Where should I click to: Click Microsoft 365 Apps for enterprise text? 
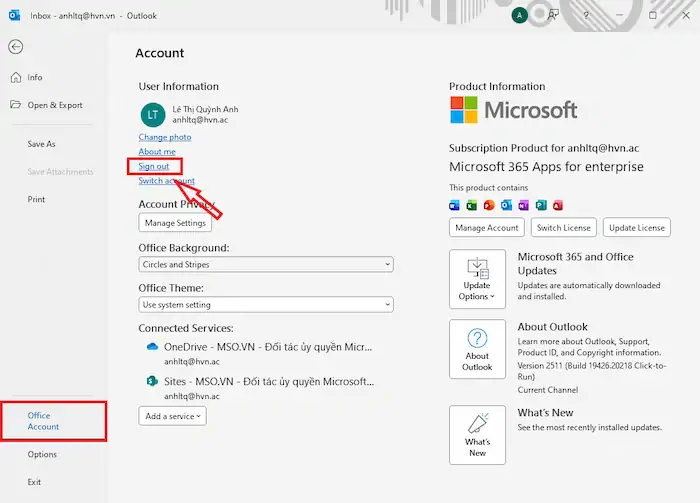[546, 166]
